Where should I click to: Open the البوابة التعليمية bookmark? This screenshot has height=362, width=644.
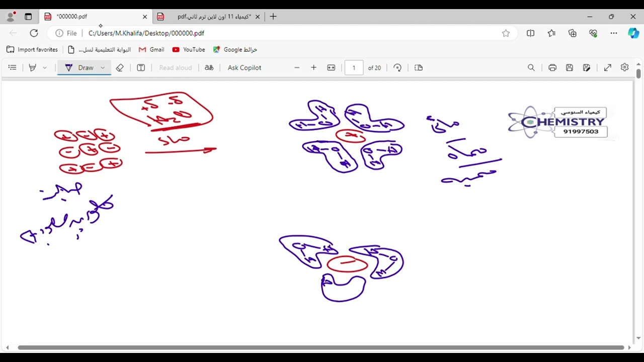99,49
